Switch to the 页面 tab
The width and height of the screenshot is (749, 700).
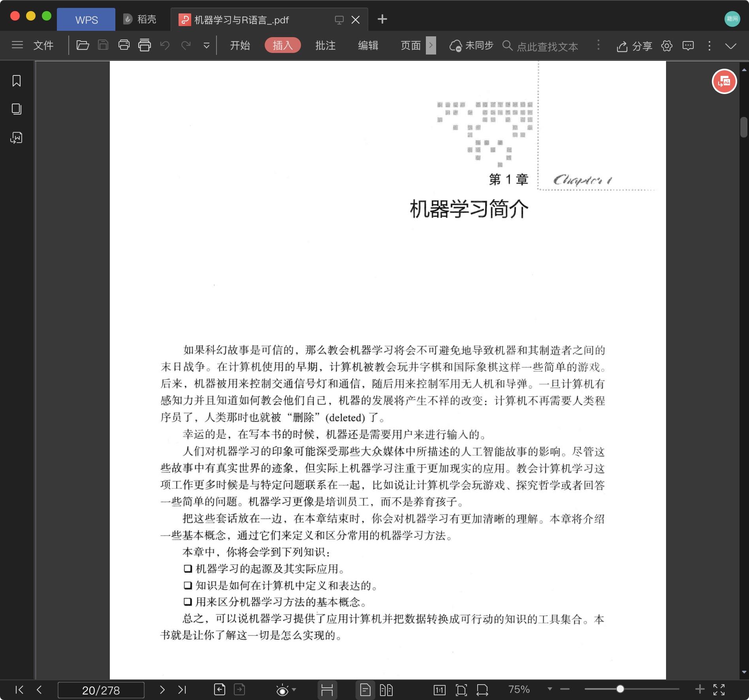point(411,45)
